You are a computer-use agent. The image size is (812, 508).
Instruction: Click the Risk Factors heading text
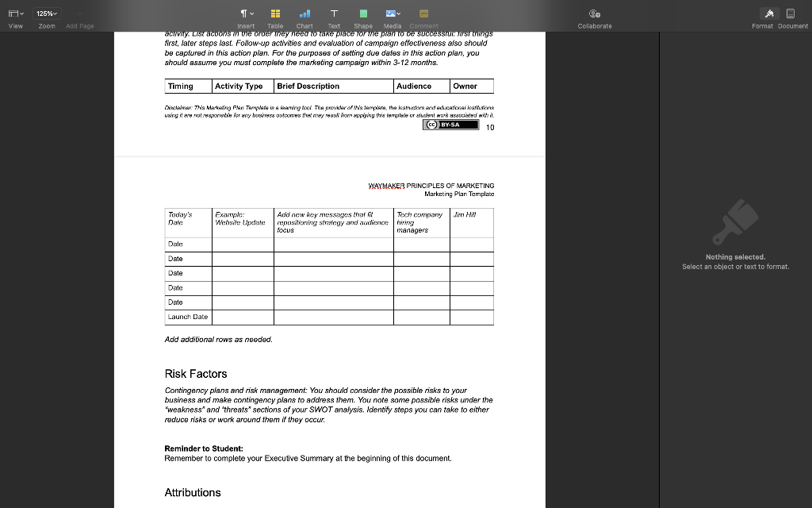click(x=195, y=373)
